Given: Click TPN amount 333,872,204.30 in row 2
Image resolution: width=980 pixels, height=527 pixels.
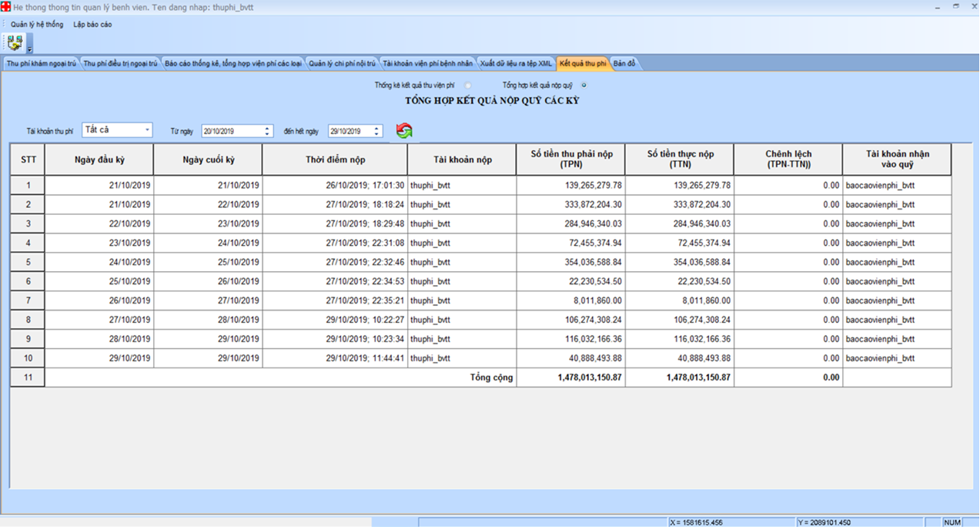Looking at the screenshot, I should click(594, 205).
